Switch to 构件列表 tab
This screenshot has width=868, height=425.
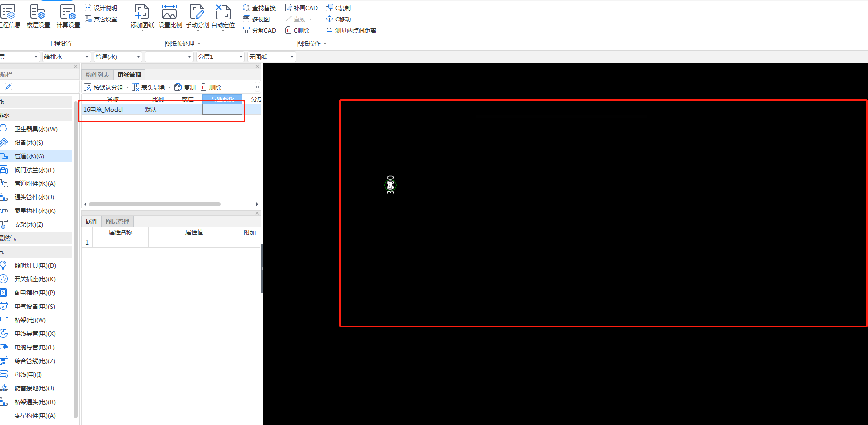click(x=98, y=75)
